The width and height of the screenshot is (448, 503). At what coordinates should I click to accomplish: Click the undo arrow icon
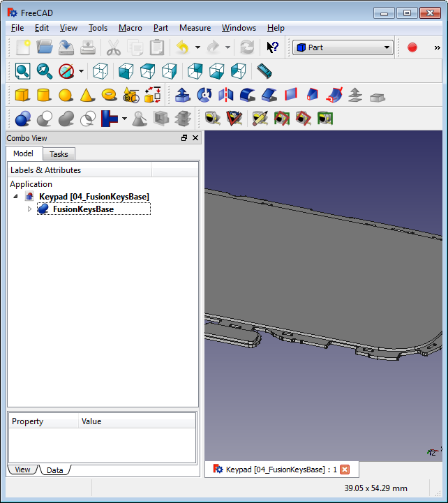pos(183,47)
